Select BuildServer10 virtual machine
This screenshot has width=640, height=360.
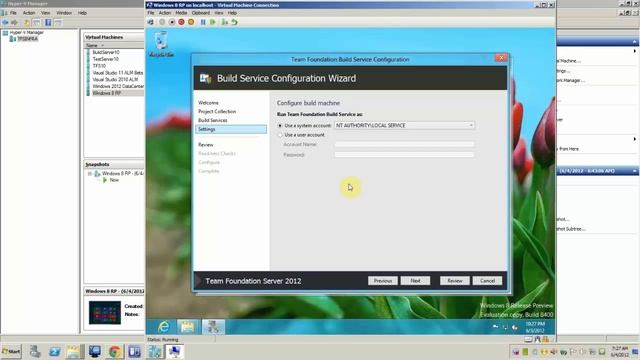[106, 52]
